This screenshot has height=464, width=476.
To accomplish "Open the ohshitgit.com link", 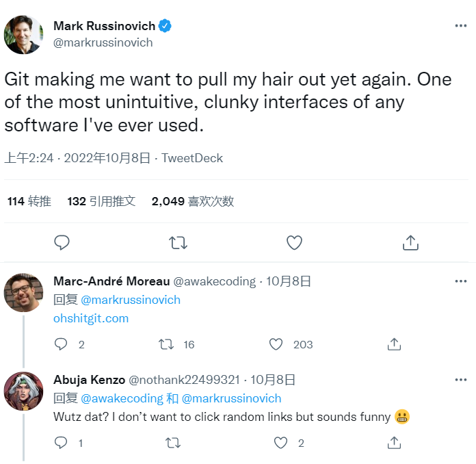I will [x=91, y=318].
